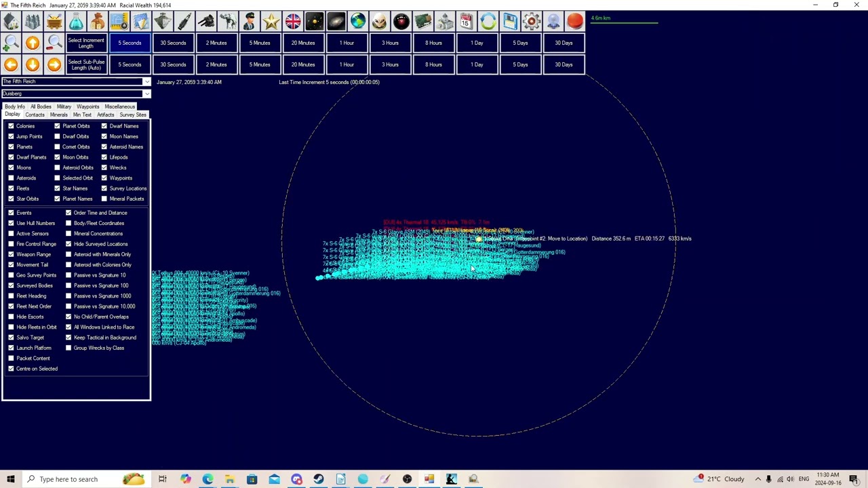
Task: Enable the Asteroids checkbox
Action: point(11,178)
